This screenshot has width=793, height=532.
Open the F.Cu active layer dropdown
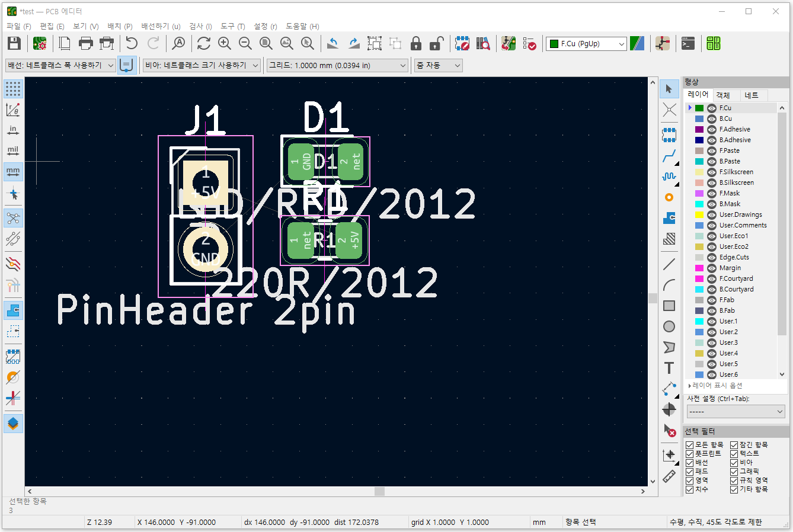pyautogui.click(x=587, y=44)
